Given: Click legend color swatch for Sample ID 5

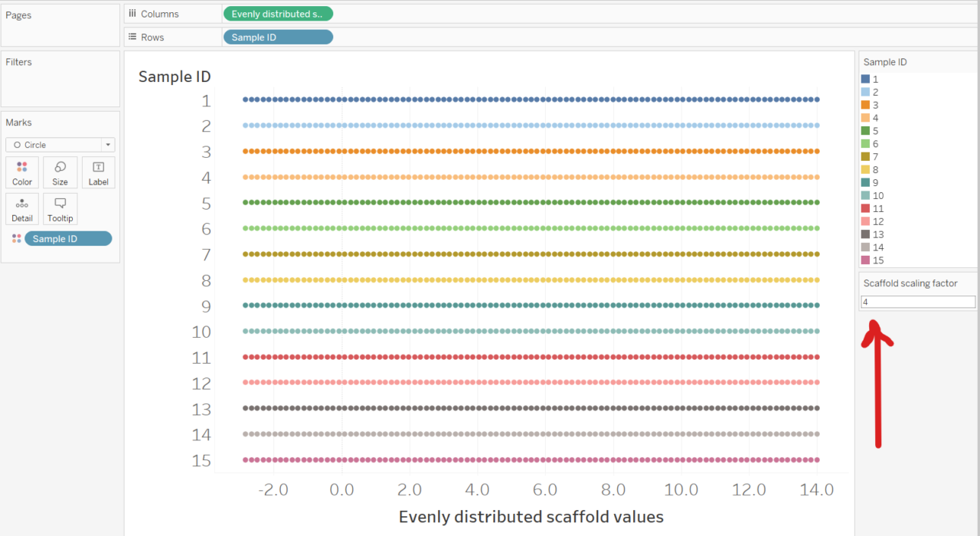Looking at the screenshot, I should [865, 131].
